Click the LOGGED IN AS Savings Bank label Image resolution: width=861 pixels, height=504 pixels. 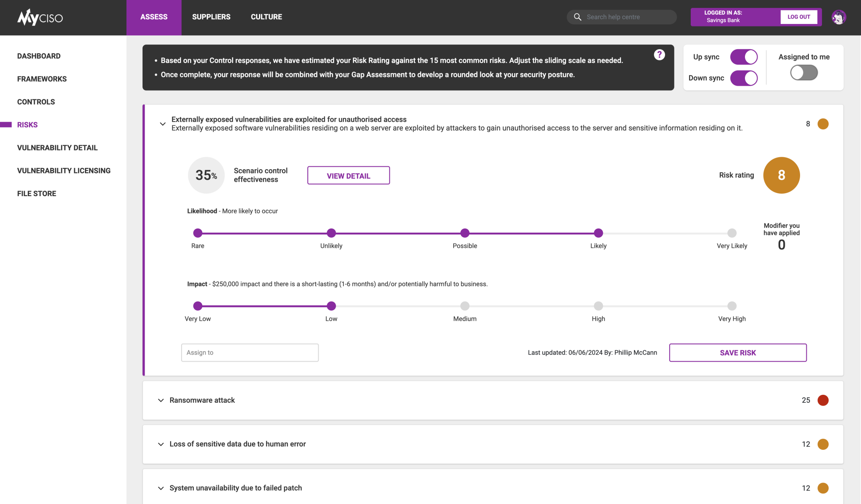coord(723,17)
